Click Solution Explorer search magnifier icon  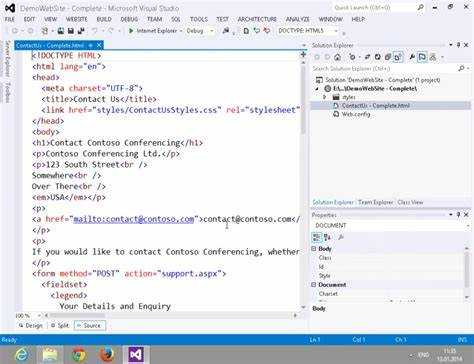(461, 68)
